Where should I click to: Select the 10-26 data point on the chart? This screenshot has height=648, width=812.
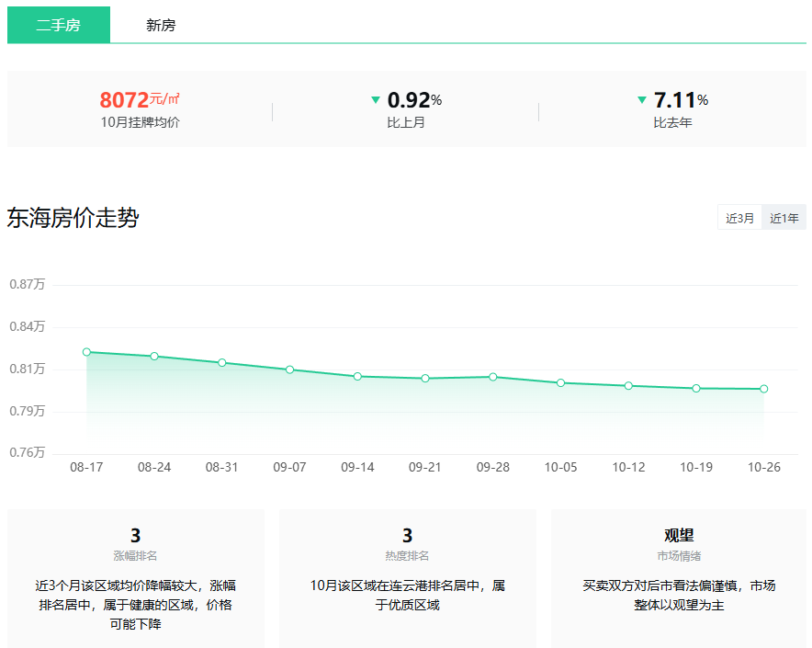pyautogui.click(x=764, y=389)
